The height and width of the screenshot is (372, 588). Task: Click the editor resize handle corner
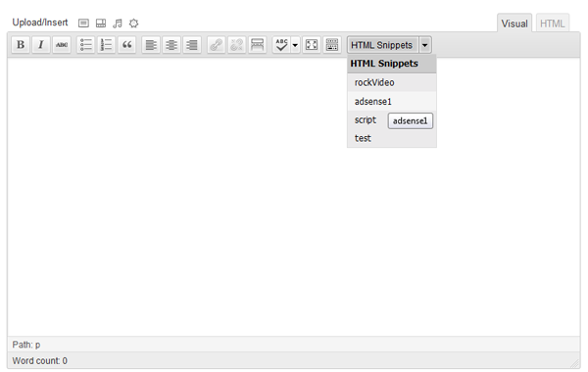tap(575, 363)
